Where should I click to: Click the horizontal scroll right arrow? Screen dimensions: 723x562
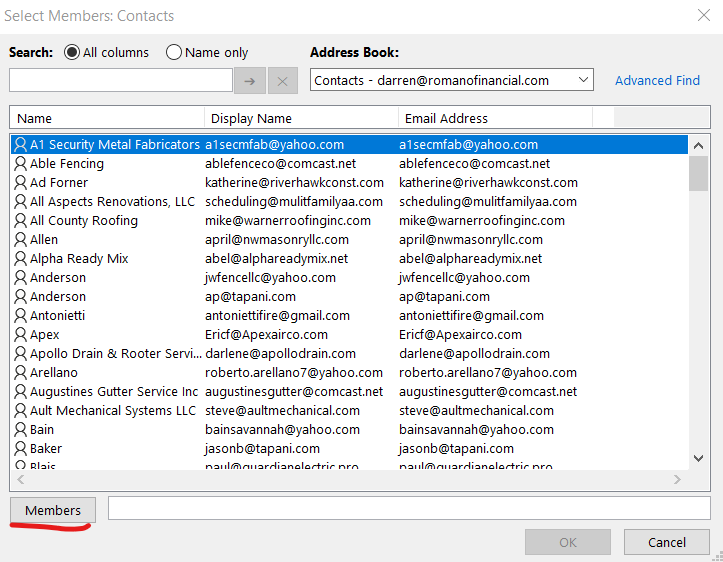(x=678, y=480)
